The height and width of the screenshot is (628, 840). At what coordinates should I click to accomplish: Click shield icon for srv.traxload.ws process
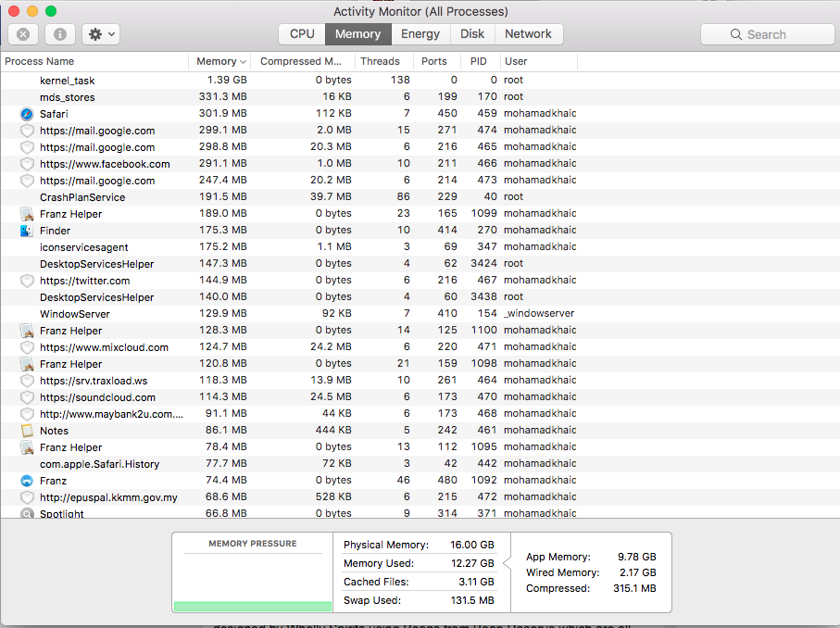(x=27, y=381)
